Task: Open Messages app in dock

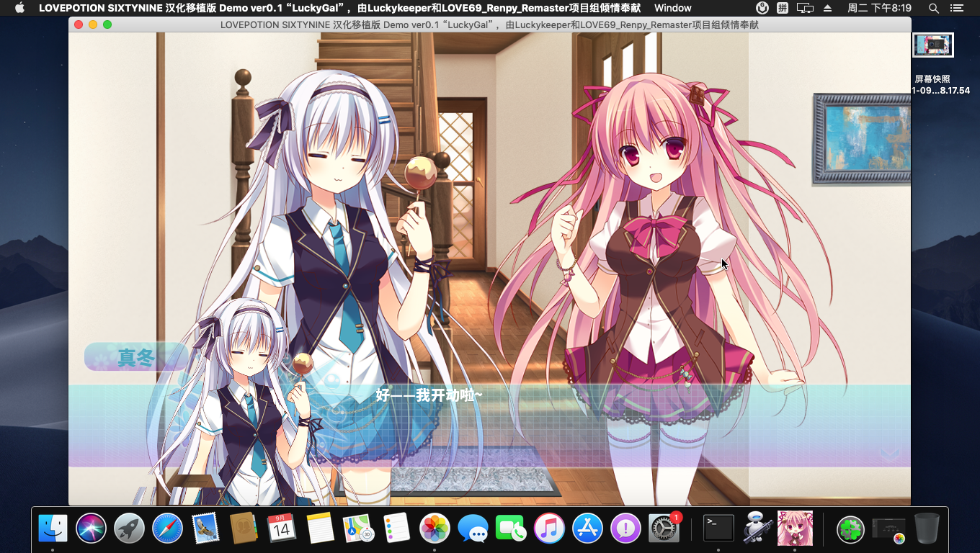Action: tap(473, 529)
